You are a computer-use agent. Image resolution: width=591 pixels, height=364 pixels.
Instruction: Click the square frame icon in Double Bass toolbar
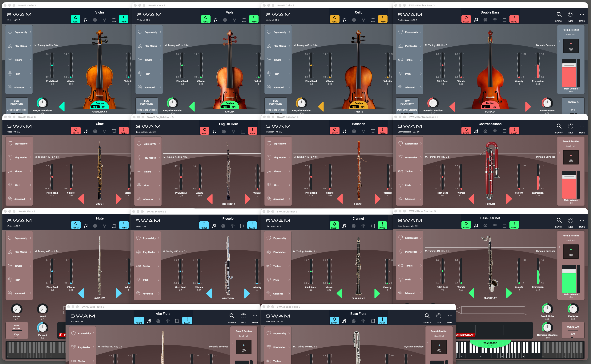point(505,20)
